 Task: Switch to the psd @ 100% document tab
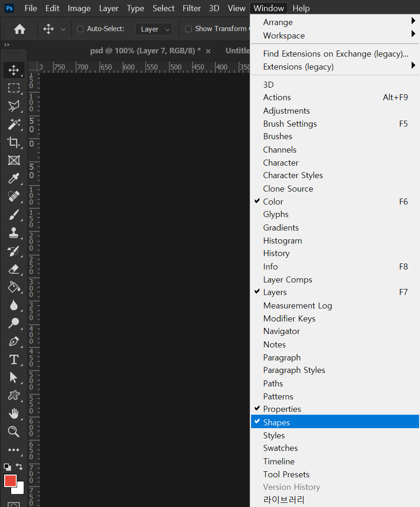145,51
